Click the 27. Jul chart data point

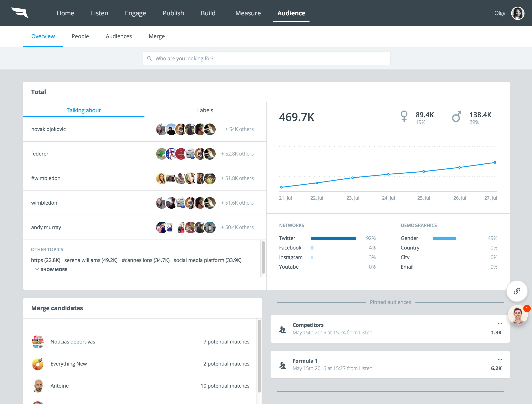click(x=495, y=163)
